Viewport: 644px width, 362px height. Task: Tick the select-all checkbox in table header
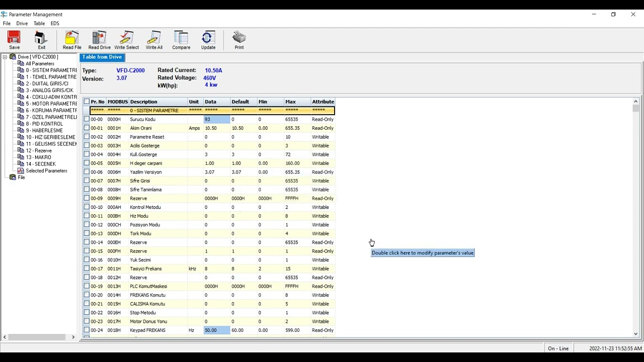tap(87, 102)
